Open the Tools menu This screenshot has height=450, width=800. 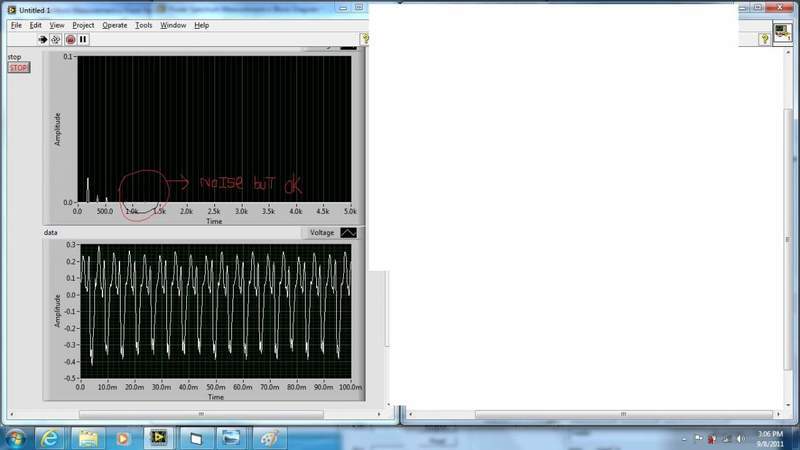[x=144, y=24]
